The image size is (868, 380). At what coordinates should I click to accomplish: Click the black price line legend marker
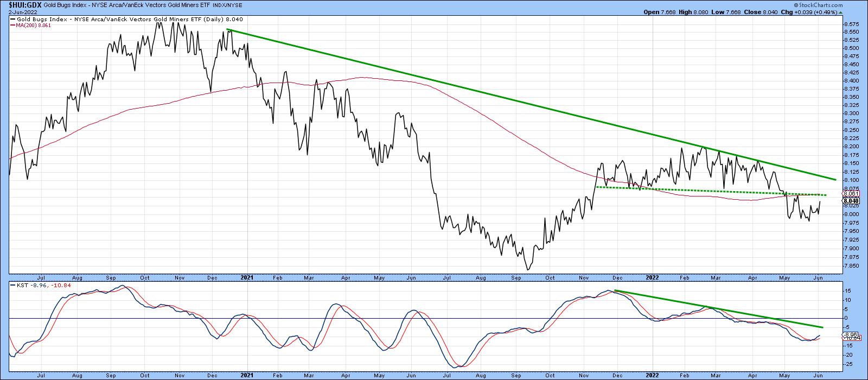12,20
